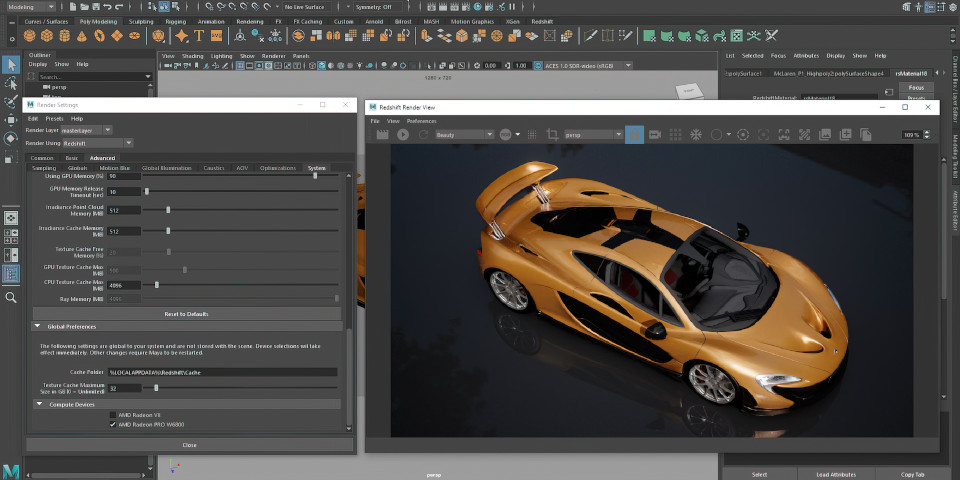
Task: Enable the AMD Radeon VII compute device
Action: point(113,415)
